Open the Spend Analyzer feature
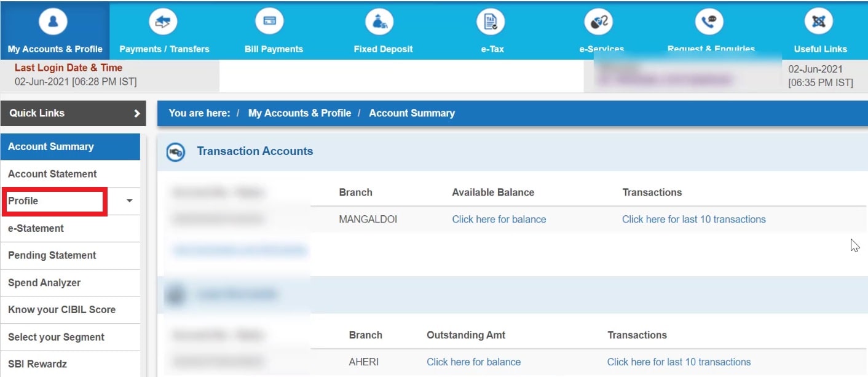This screenshot has height=377, width=868. [44, 282]
